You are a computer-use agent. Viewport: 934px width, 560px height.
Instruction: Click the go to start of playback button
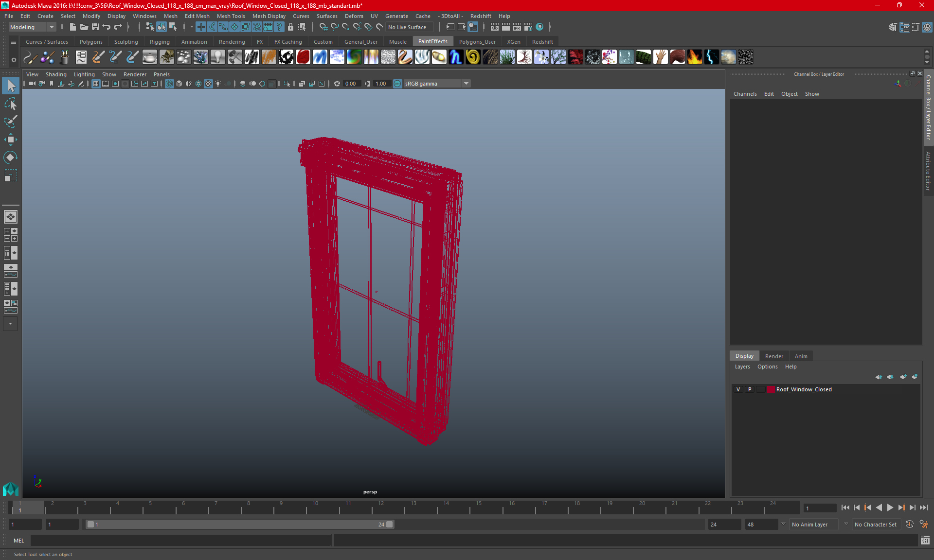pos(845,507)
